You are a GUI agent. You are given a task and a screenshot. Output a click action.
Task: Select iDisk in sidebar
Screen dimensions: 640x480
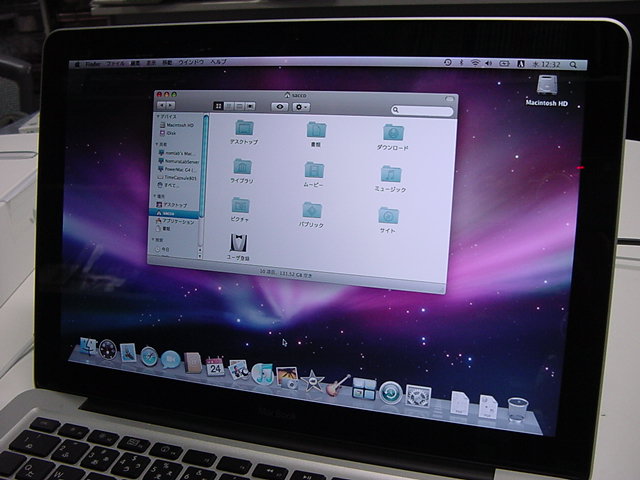168,133
